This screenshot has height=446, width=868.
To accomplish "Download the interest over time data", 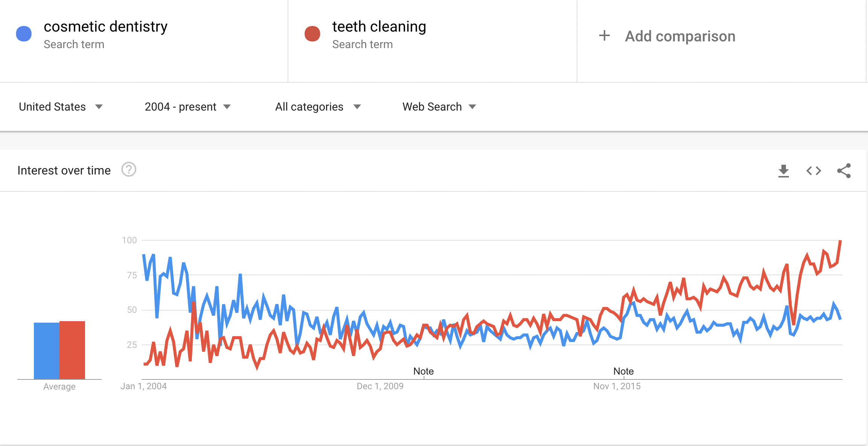I will click(783, 171).
